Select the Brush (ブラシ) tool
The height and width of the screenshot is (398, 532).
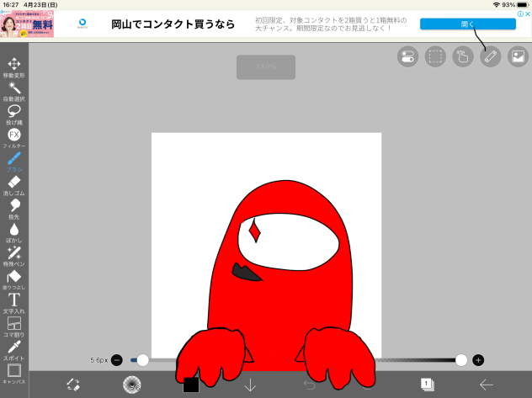(x=14, y=162)
